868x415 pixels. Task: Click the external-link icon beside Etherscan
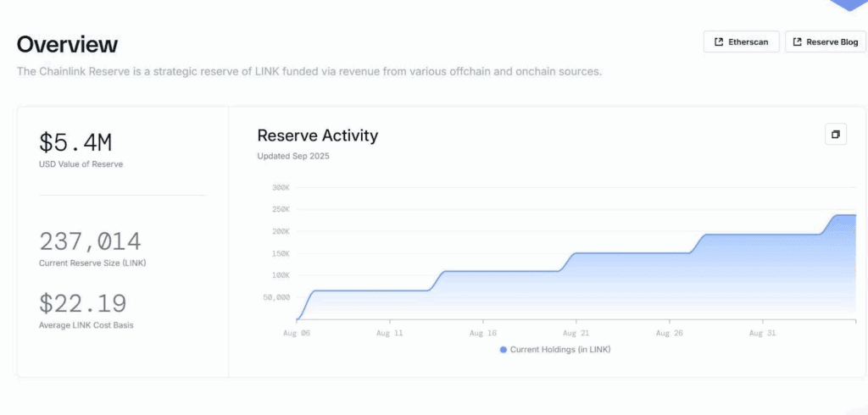point(719,42)
